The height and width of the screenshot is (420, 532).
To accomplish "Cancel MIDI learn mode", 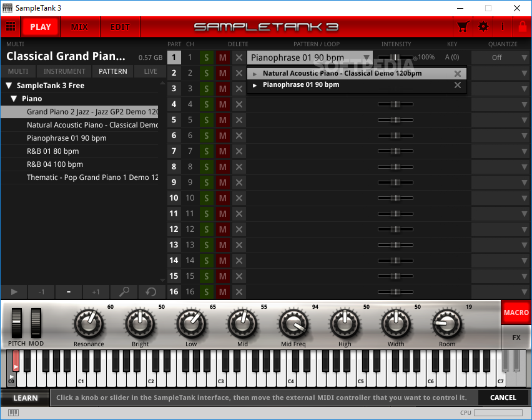I will [x=503, y=397].
